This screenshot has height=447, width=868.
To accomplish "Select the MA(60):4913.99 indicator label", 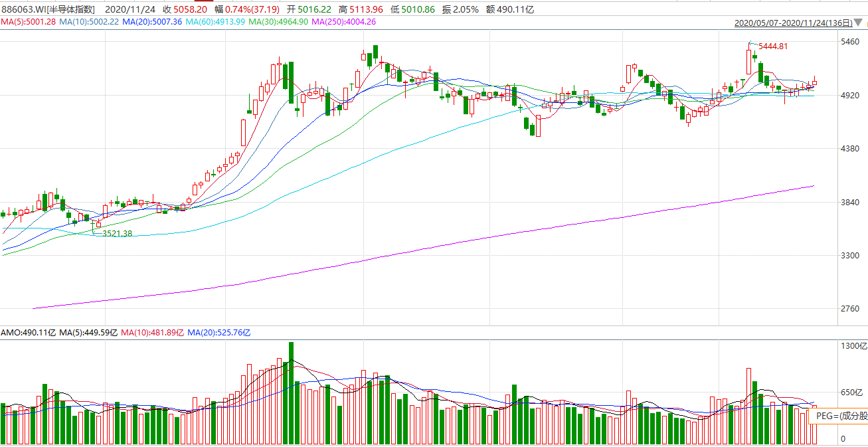I will point(215,22).
